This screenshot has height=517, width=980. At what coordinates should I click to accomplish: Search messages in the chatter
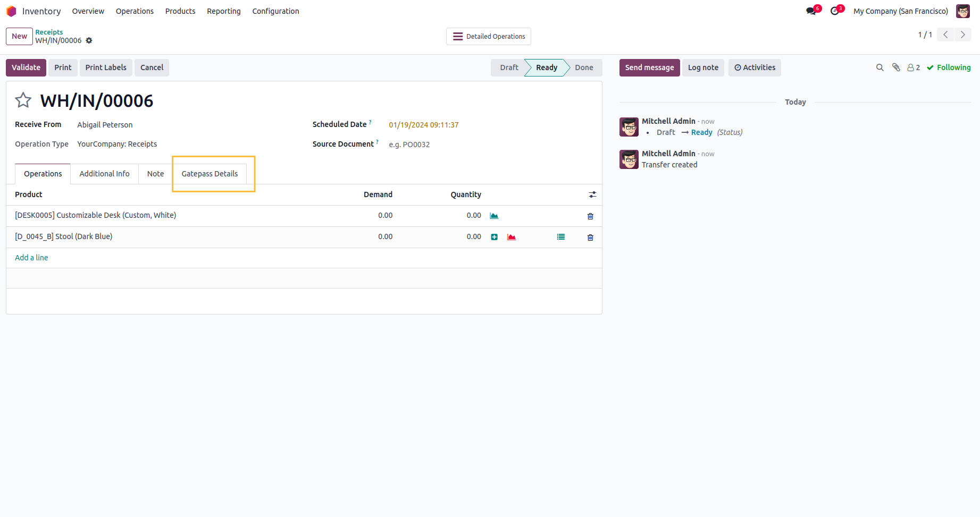(x=880, y=67)
